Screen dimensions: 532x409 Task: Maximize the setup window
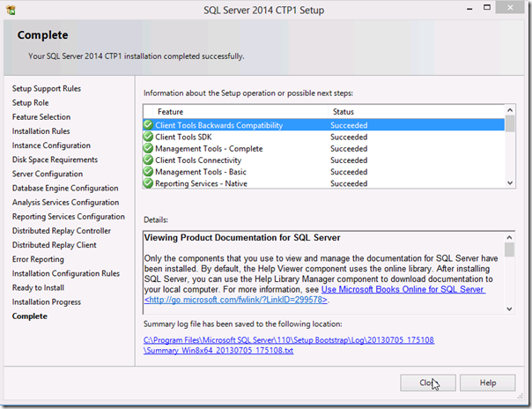[487, 7]
